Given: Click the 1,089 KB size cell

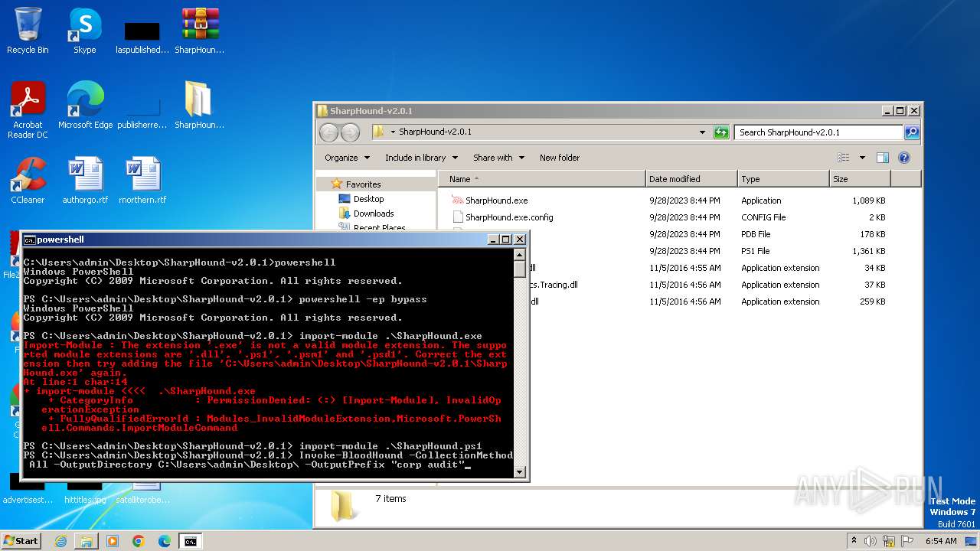Looking at the screenshot, I should 868,201.
